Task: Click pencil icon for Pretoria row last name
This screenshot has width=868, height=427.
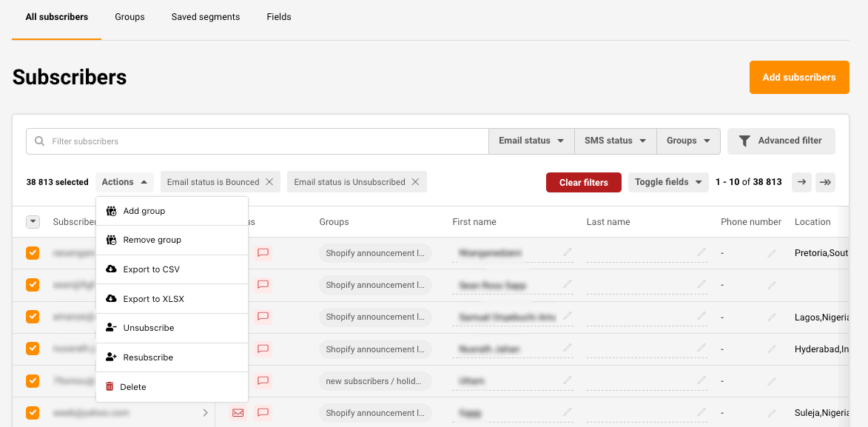Action: pos(702,253)
